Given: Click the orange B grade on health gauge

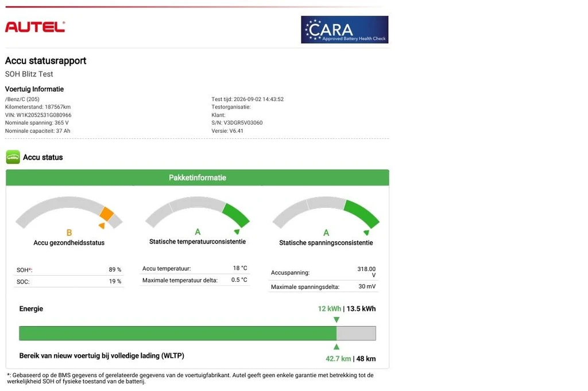Looking at the screenshot, I should [x=69, y=233].
